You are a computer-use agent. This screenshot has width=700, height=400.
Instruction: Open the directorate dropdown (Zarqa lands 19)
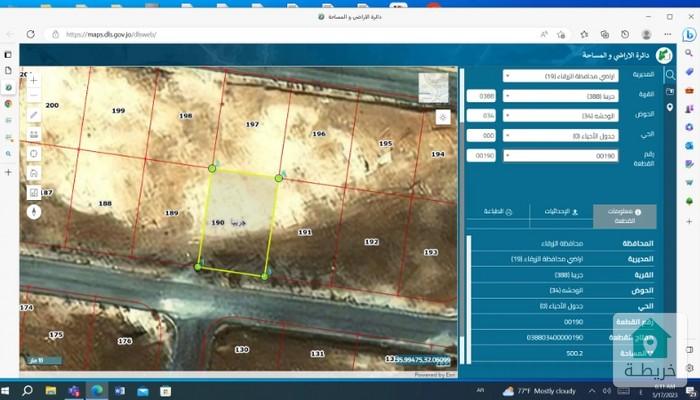point(560,76)
